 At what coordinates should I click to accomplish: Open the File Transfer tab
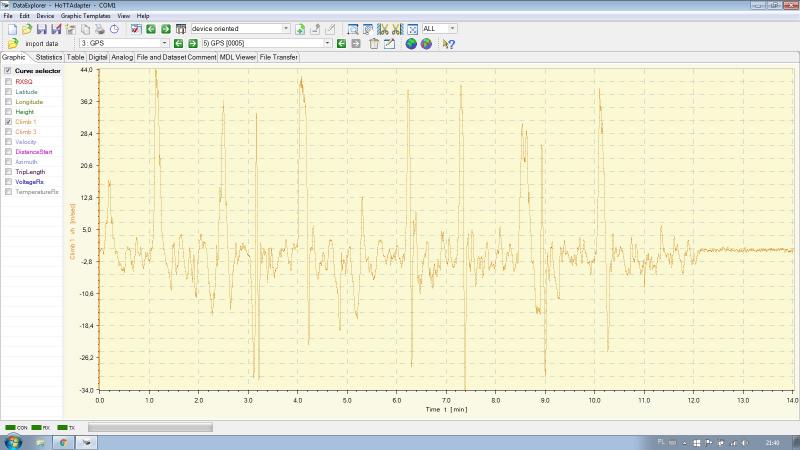point(279,57)
